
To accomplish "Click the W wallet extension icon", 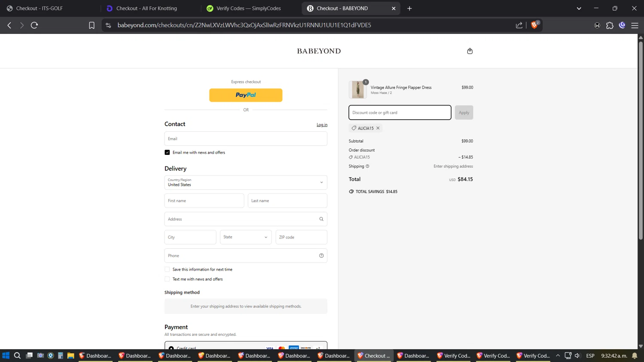I will 597,25.
